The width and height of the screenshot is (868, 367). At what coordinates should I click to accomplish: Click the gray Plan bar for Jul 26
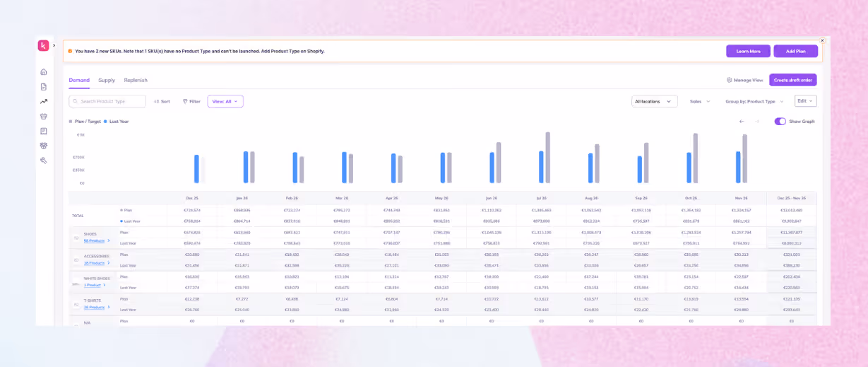point(547,158)
